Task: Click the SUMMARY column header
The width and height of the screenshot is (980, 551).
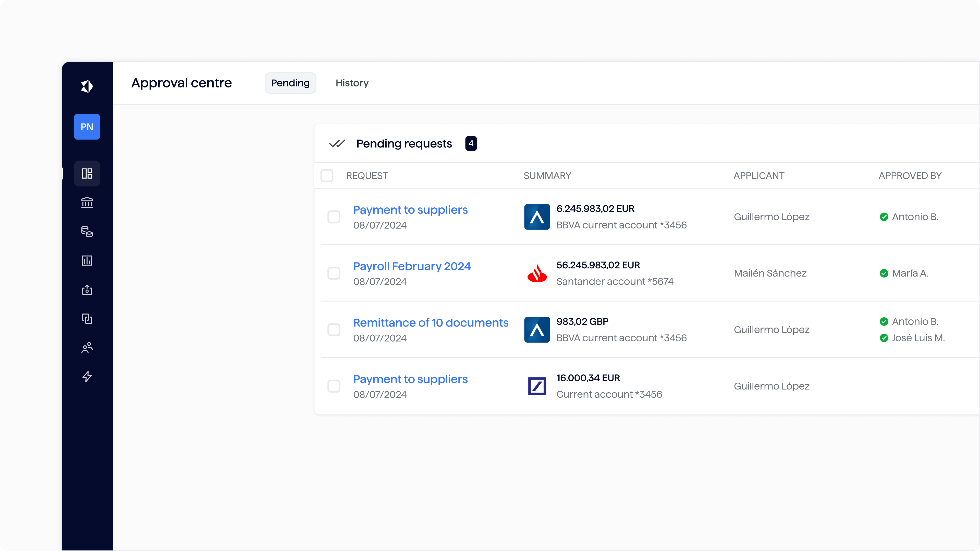Action: tap(547, 176)
